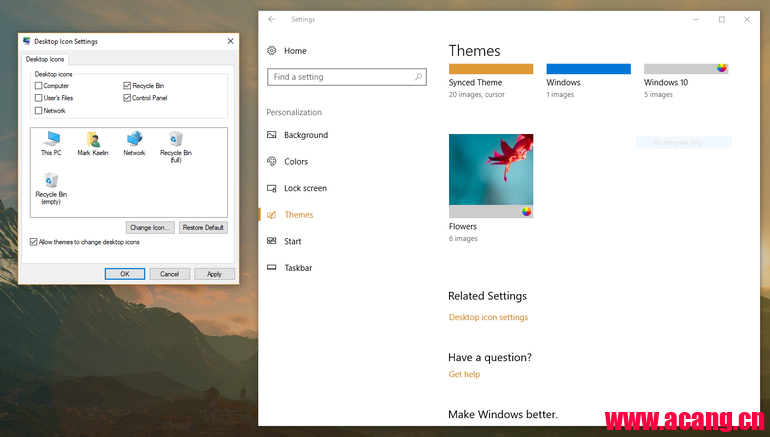
Task: Click Cancel in Desktop Icon Settings
Action: (169, 273)
